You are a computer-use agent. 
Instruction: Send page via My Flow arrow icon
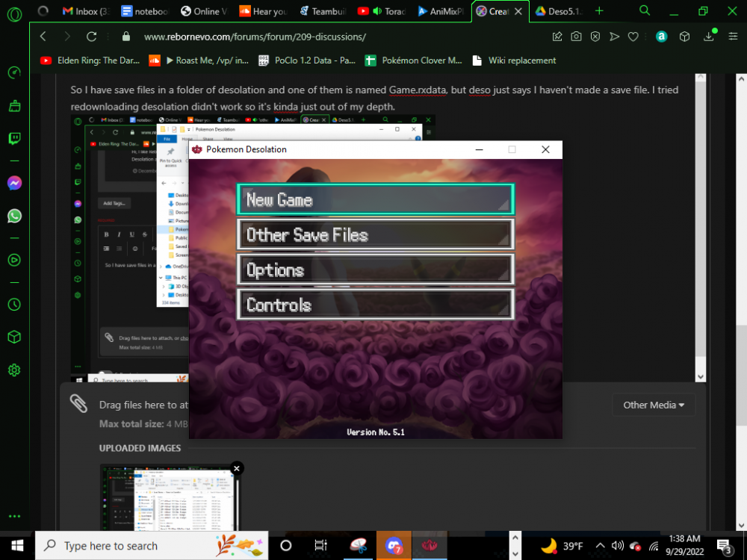tap(615, 37)
